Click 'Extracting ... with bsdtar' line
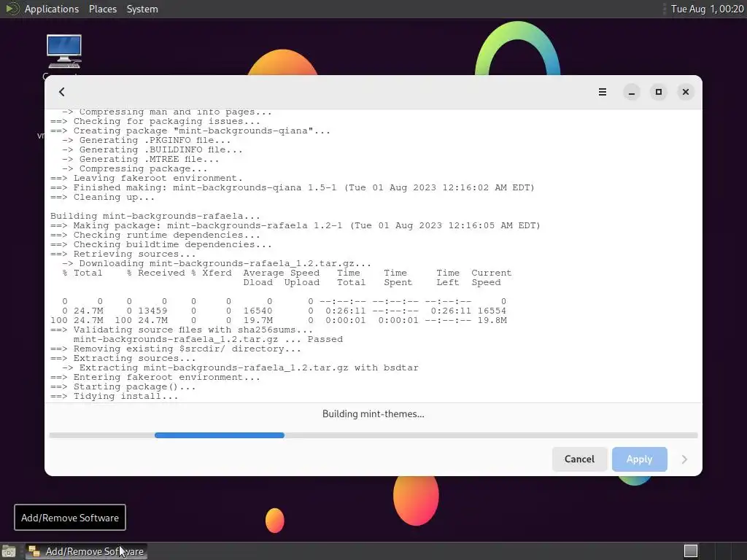 (240, 368)
